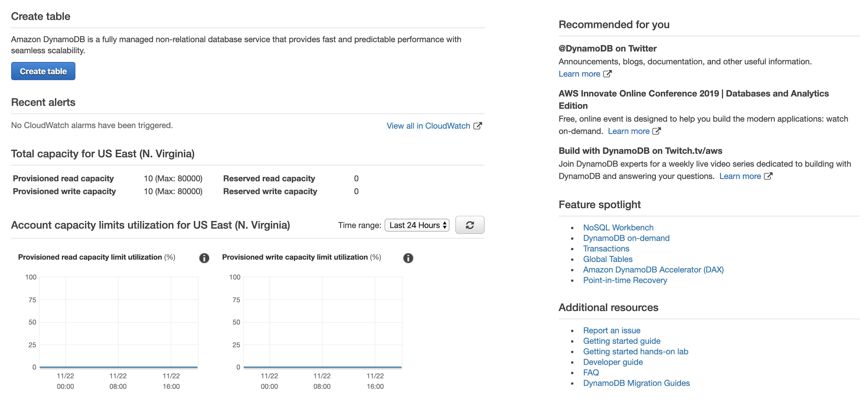This screenshot has height=404, width=868.
Task: Open View all in CloudWatch link
Action: coord(428,126)
